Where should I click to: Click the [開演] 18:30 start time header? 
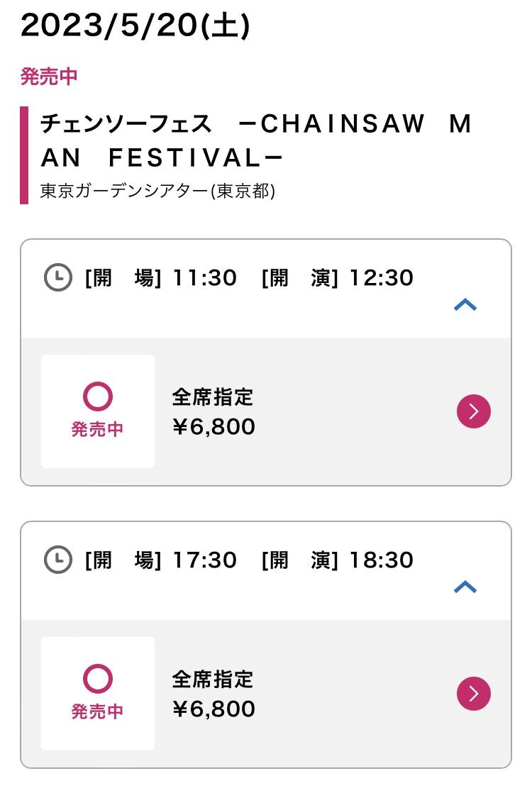(x=337, y=560)
